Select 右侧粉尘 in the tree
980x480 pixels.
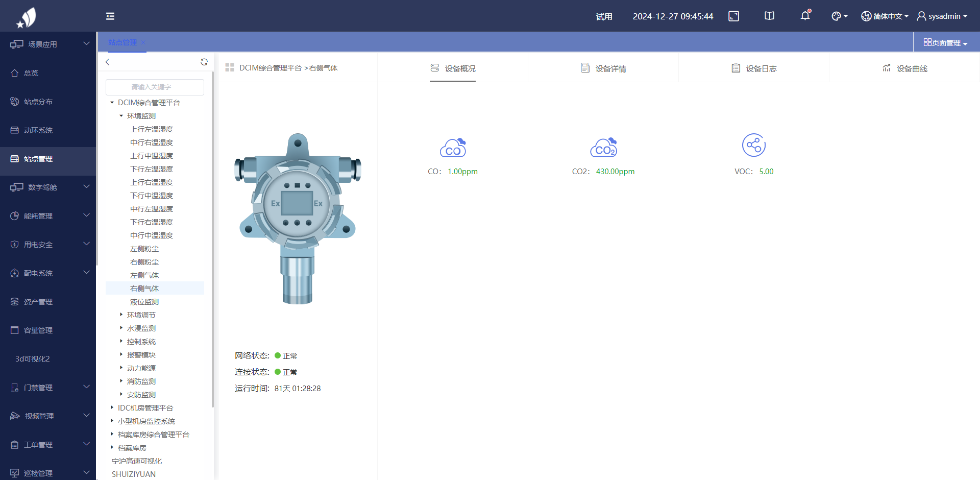pyautogui.click(x=144, y=262)
